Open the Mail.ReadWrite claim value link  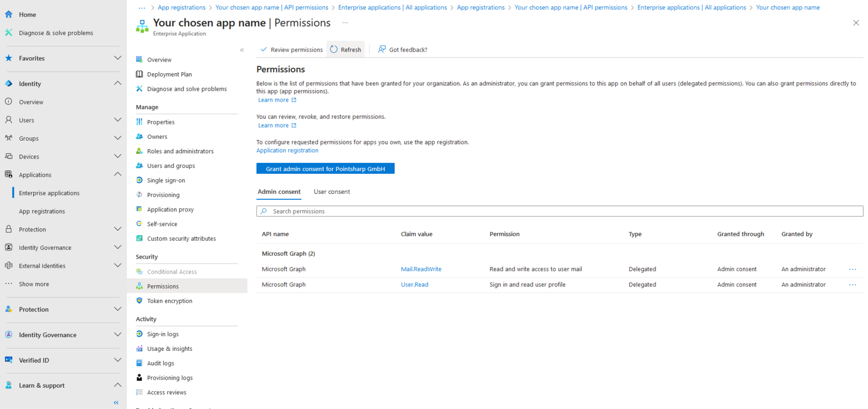pos(421,269)
